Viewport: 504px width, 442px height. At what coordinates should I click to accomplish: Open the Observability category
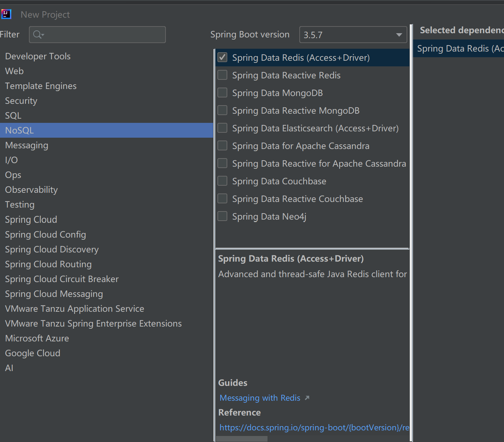coord(107,190)
